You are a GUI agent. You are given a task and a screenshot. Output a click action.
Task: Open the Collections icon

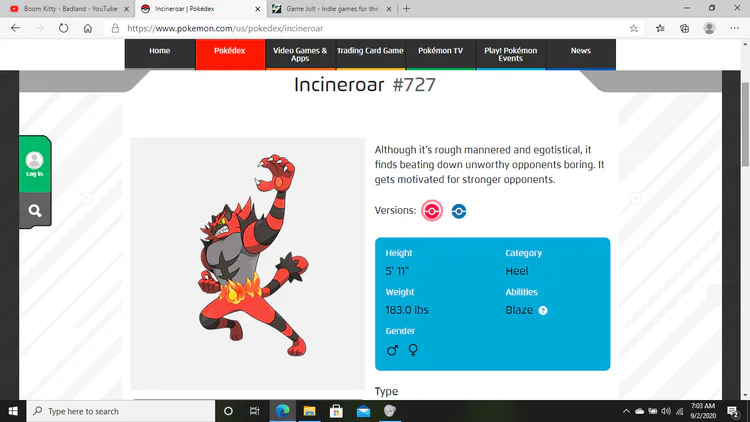pos(684,28)
